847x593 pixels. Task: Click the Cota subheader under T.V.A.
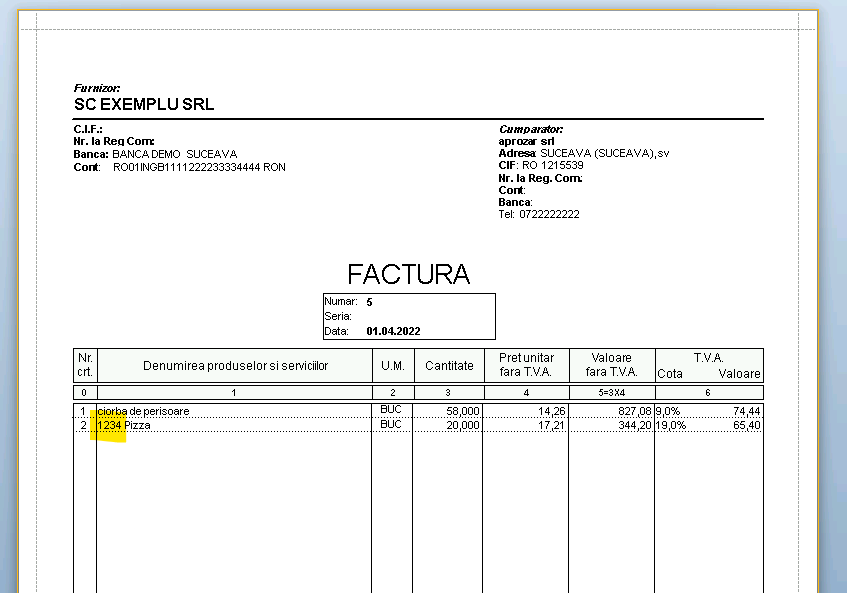point(670,374)
